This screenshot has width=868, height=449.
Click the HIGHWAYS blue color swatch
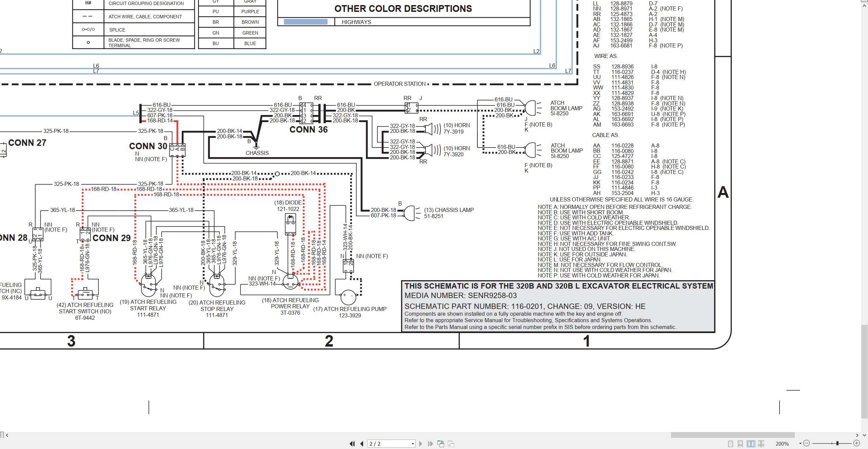305,22
